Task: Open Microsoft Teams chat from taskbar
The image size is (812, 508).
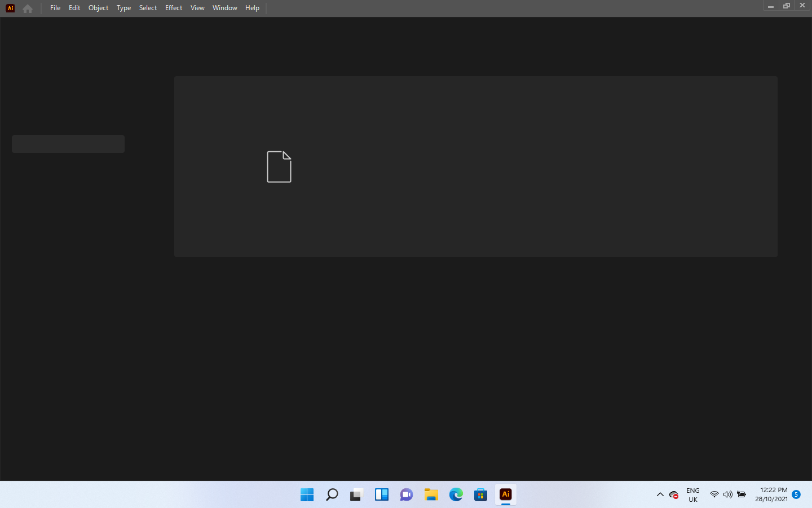Action: tap(406, 494)
